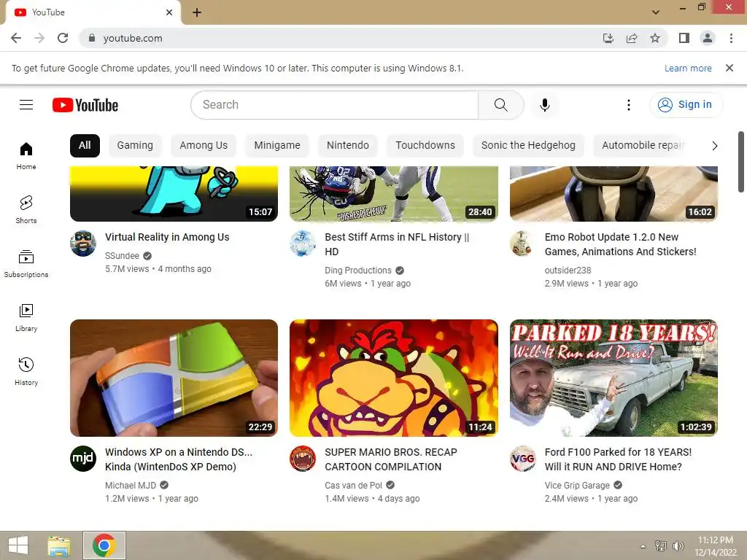747x560 pixels.
Task: Open tab search dropdown chevron
Action: tap(656, 12)
